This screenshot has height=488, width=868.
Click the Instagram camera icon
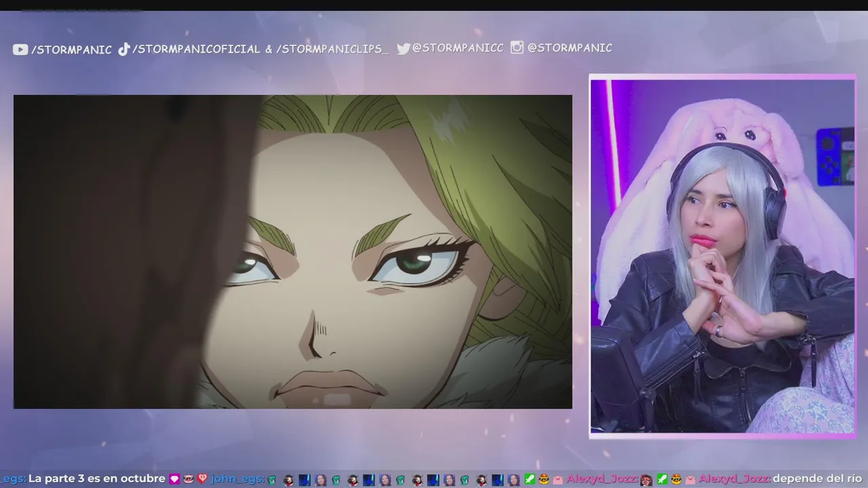517,47
